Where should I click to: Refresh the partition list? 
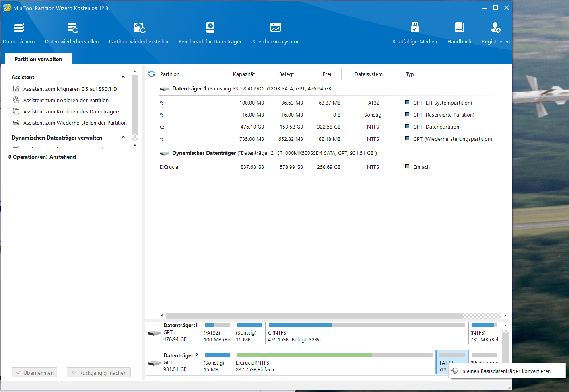[x=152, y=74]
